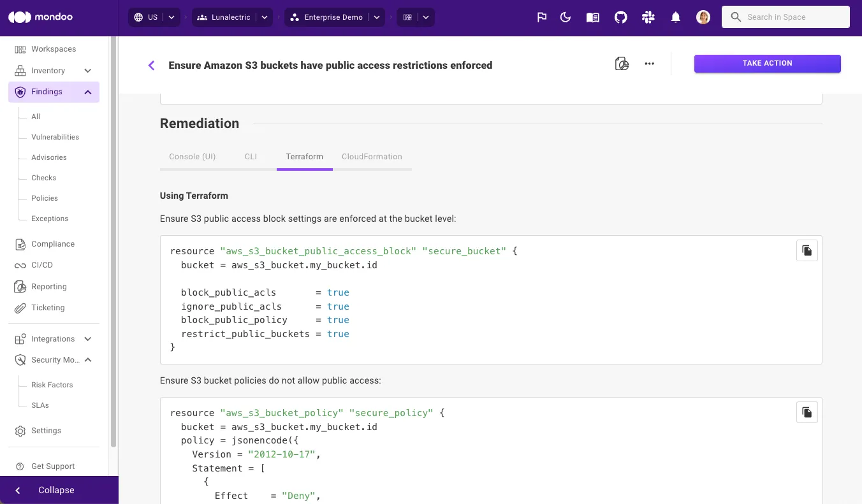
Task: Open documentation via the book icon
Action: [x=593, y=17]
